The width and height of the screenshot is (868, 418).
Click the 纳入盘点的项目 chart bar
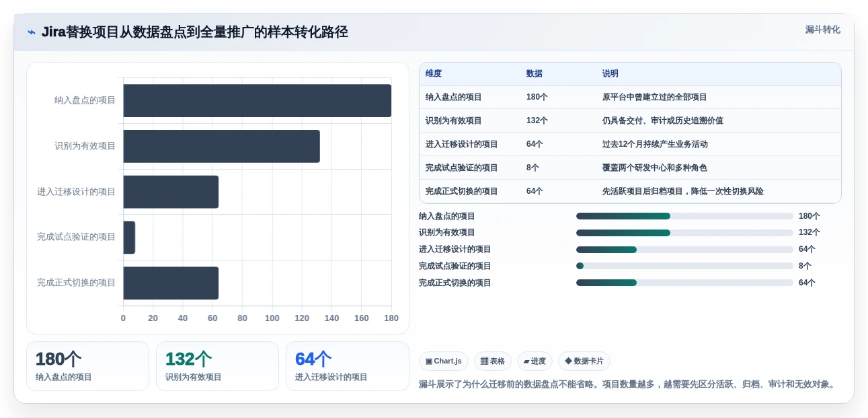(x=257, y=100)
